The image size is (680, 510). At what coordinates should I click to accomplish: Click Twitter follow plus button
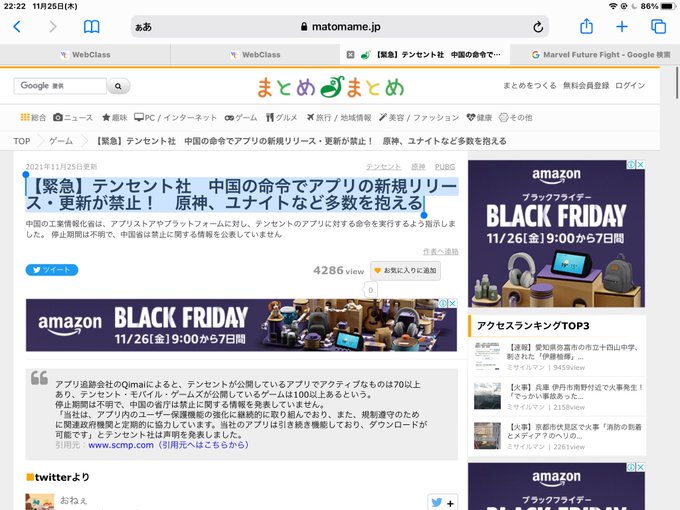click(x=442, y=503)
